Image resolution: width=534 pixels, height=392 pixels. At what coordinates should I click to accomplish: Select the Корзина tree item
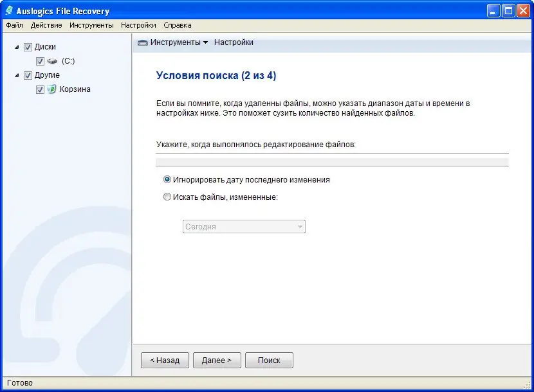(x=75, y=89)
